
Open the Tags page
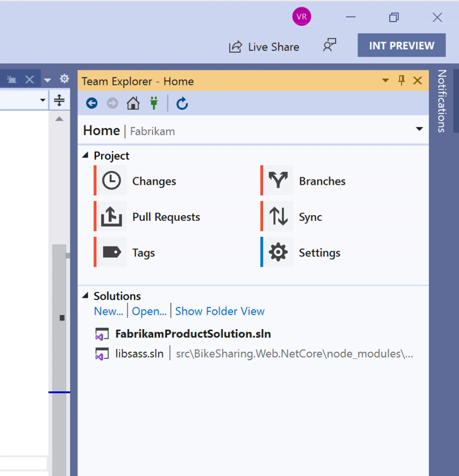[143, 253]
